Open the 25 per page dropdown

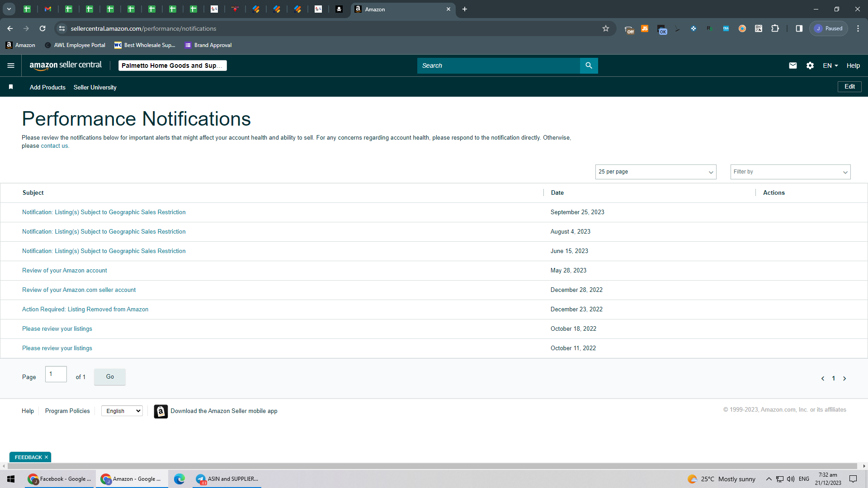click(x=656, y=172)
